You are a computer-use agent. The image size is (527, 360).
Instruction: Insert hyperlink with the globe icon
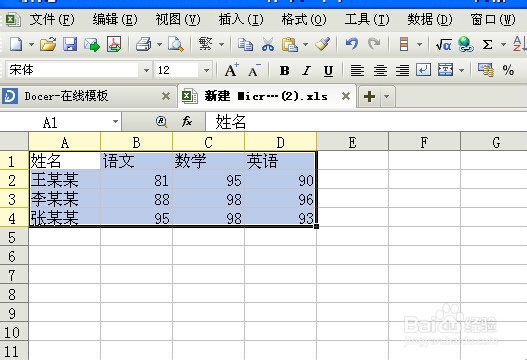[465, 44]
